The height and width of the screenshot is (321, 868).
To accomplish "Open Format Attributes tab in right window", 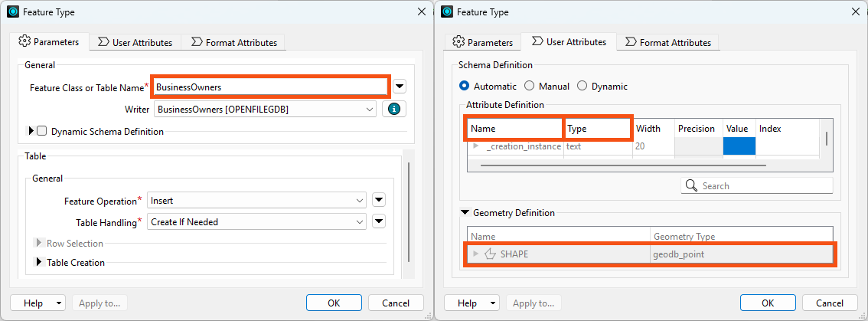I will point(667,43).
